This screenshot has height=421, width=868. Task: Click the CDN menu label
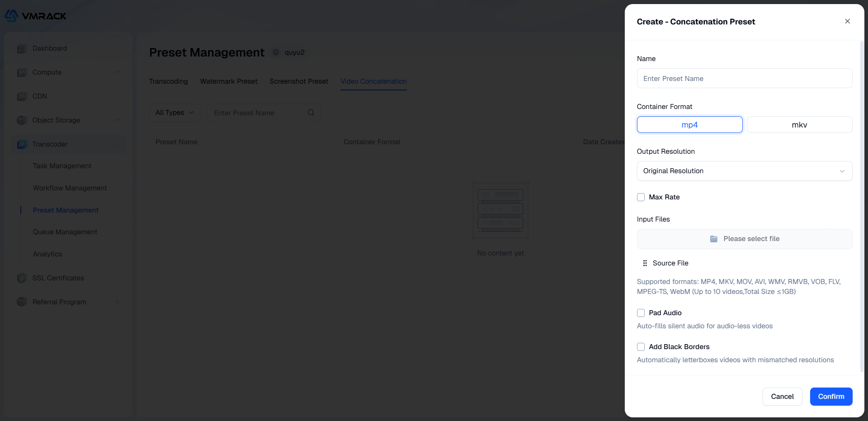[x=40, y=96]
